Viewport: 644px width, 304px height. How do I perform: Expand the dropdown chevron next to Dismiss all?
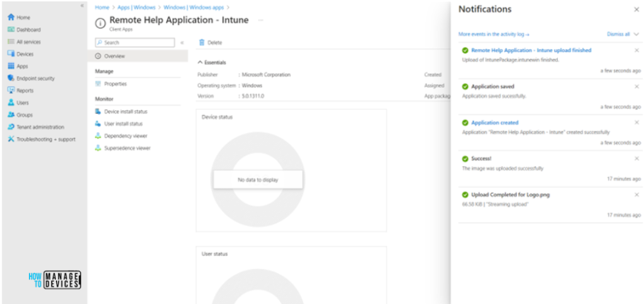[636, 34]
